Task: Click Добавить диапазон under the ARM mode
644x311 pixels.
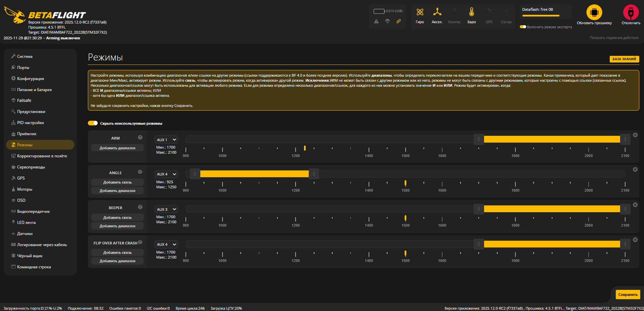Action: click(x=117, y=148)
